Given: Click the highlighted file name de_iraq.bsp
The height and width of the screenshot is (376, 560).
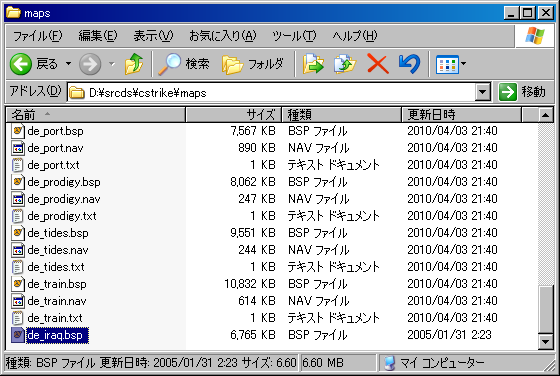Looking at the screenshot, I should point(57,335).
